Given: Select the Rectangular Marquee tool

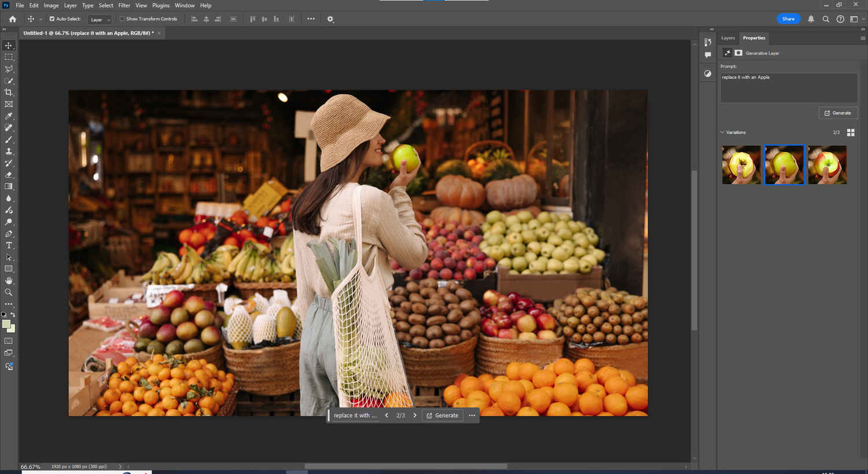Looking at the screenshot, I should (x=9, y=57).
